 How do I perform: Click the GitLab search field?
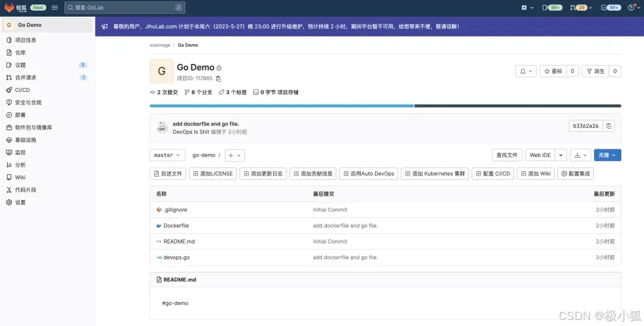click(125, 7)
